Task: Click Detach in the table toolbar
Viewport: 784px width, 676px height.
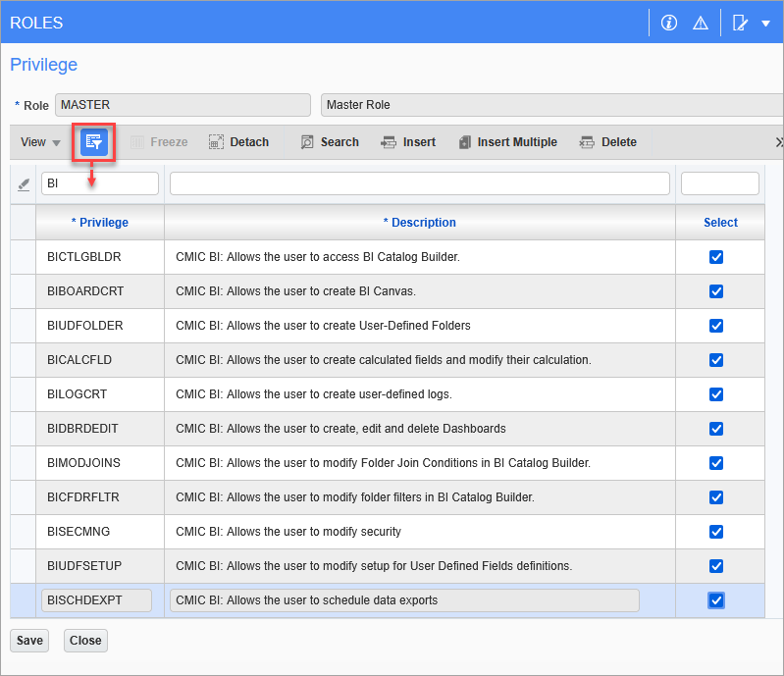Action: tap(238, 142)
